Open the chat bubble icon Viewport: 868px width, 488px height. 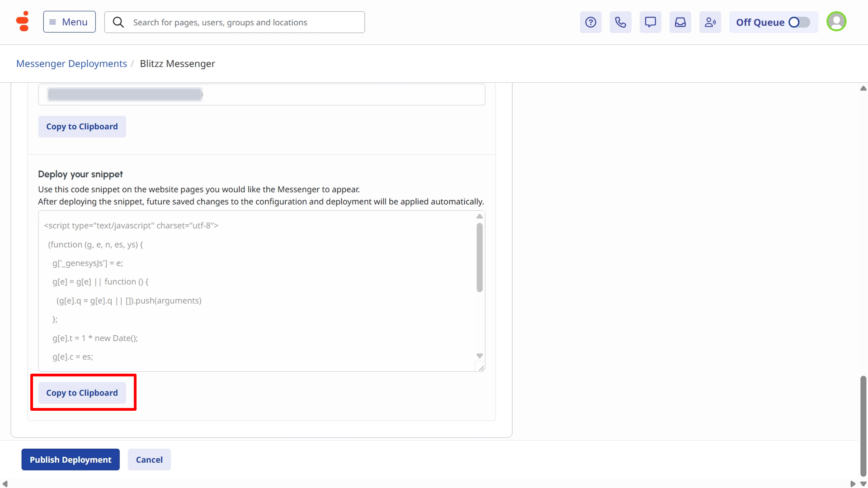(x=650, y=22)
